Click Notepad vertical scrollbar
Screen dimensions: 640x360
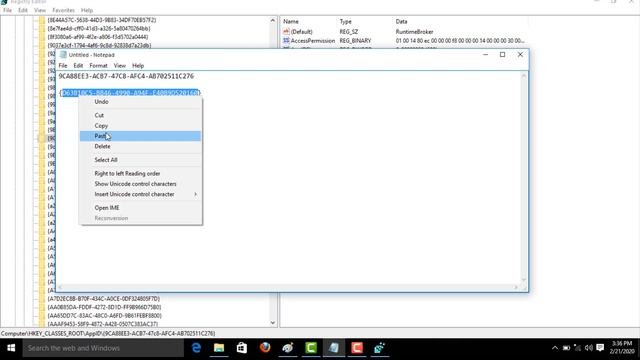coord(524,178)
